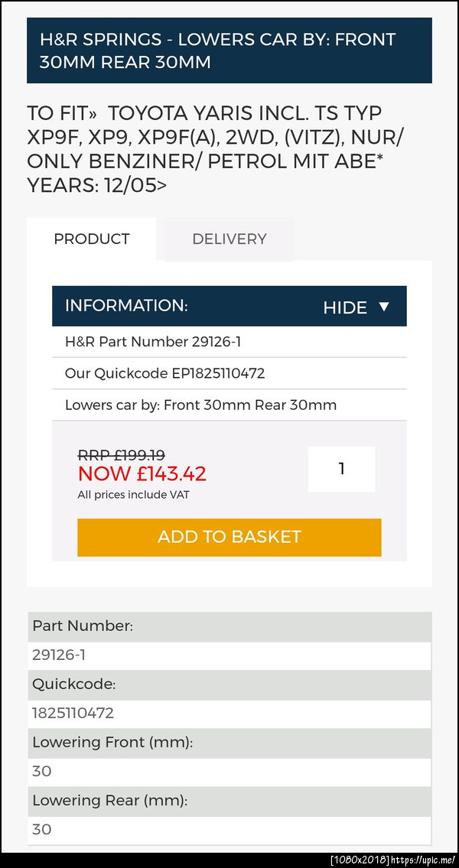Click the Lowering Front (mm) label
This screenshot has height=868, width=459.
[x=112, y=743]
